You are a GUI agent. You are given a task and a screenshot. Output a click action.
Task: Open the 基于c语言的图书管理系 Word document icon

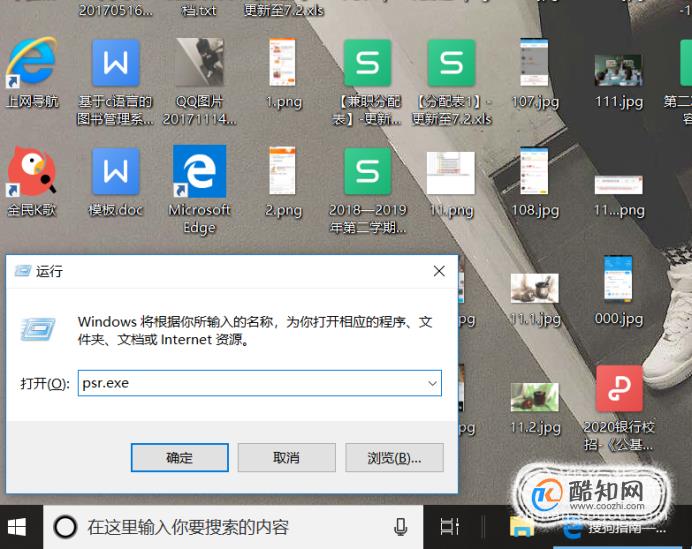pos(116,63)
